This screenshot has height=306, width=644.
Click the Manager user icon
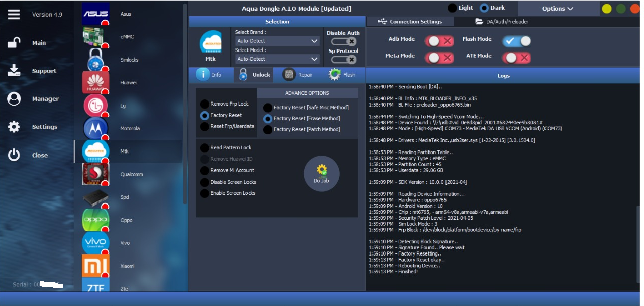tap(14, 99)
